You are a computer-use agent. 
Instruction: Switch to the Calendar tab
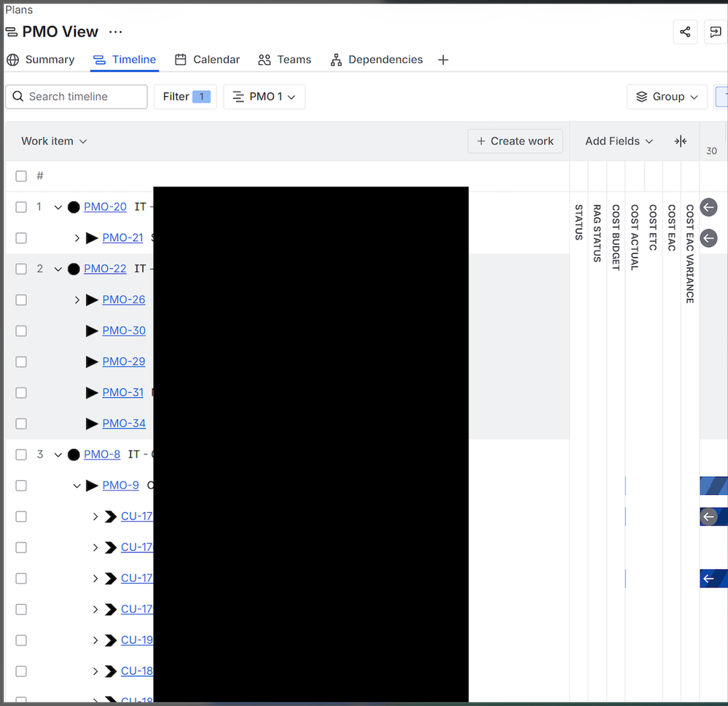[x=207, y=60]
